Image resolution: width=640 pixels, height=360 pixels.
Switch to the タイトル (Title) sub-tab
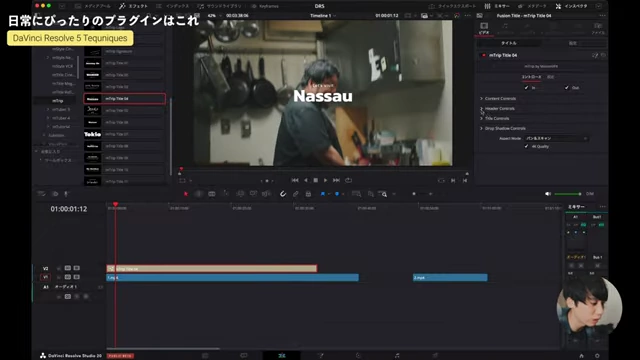click(x=509, y=43)
